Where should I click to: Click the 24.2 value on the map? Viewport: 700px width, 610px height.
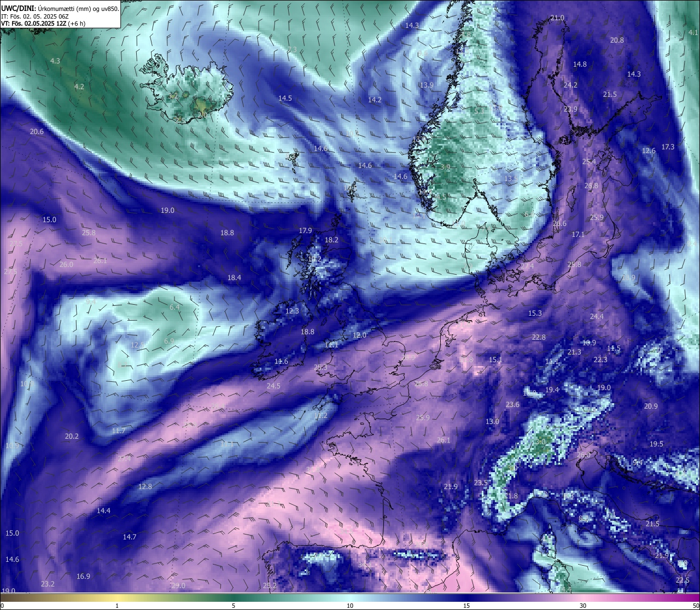[570, 85]
